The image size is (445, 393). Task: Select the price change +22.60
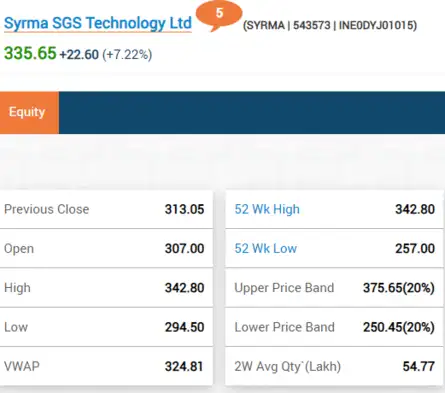pos(79,55)
